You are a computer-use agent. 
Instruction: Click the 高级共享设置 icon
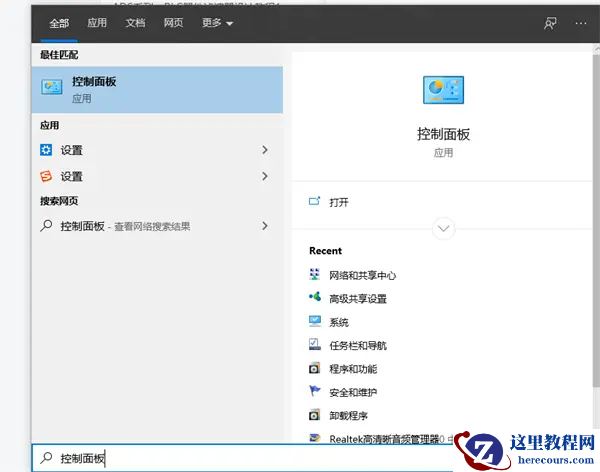tap(315, 297)
